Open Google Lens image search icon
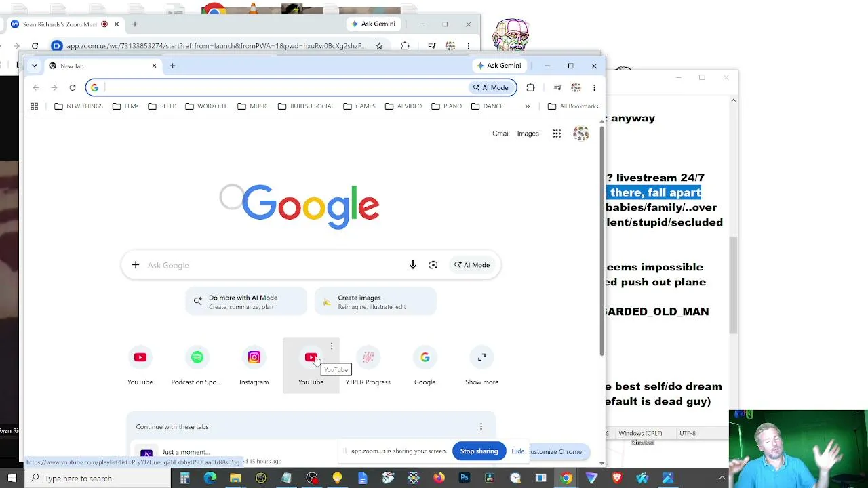 [433, 265]
